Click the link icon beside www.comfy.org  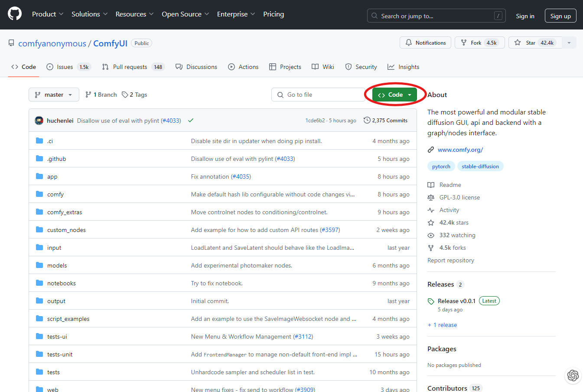point(431,150)
